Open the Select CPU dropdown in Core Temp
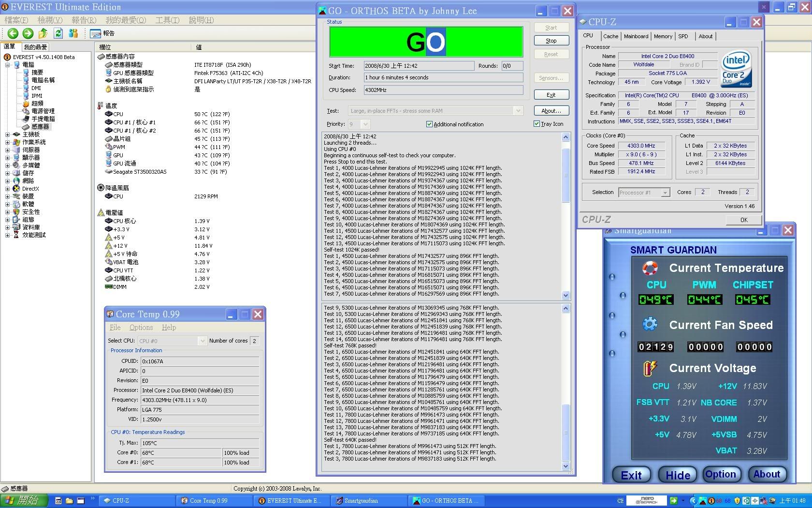The height and width of the screenshot is (508, 812). click(x=172, y=341)
